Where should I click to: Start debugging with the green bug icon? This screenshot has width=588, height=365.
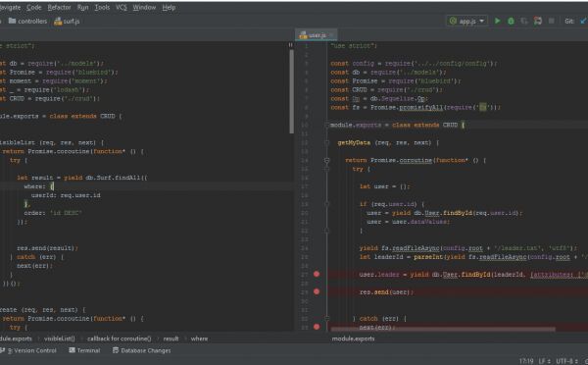tap(511, 21)
